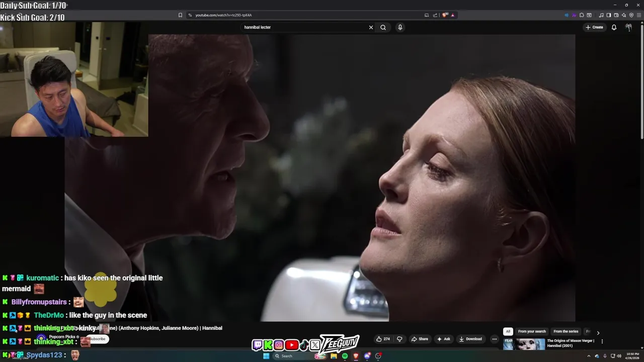Click the cast media icon in address bar

[427, 15]
